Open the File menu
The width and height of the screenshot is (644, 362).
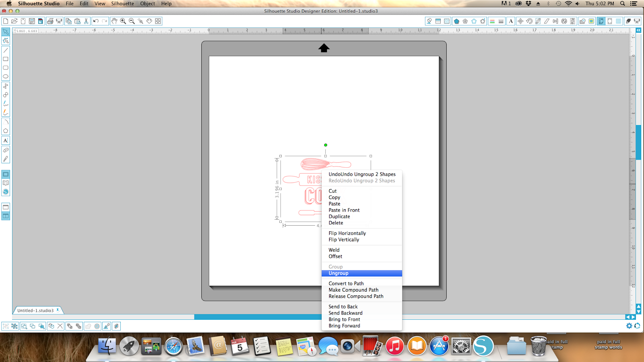(x=70, y=4)
